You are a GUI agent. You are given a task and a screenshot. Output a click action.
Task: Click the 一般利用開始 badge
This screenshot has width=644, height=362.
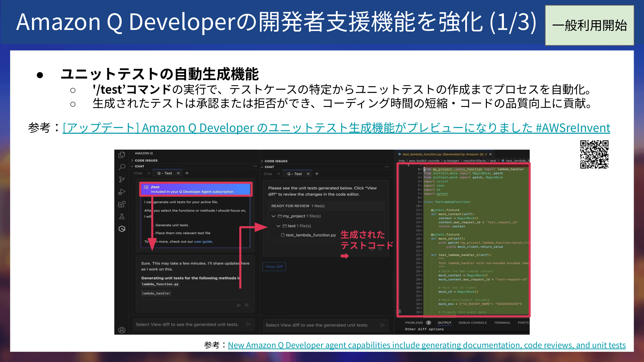(589, 25)
